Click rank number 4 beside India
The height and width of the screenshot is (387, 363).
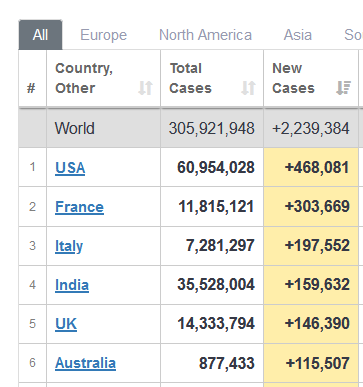pyautogui.click(x=32, y=285)
